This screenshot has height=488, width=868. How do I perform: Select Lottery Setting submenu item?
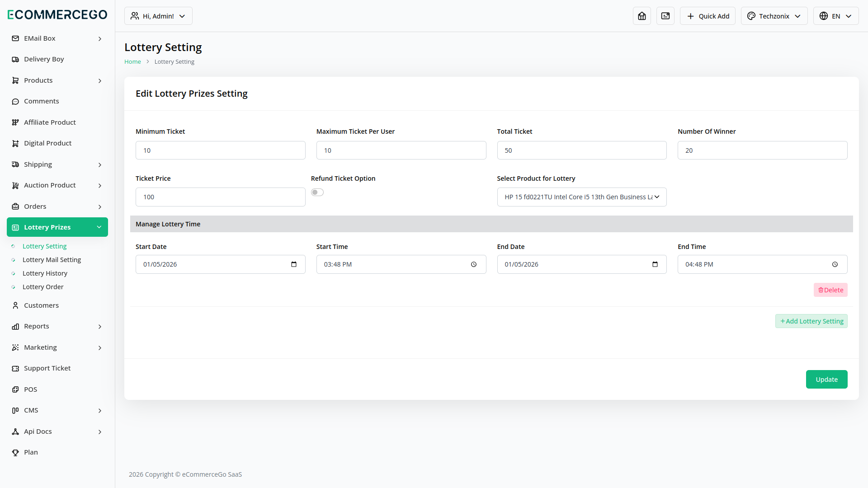(x=44, y=246)
